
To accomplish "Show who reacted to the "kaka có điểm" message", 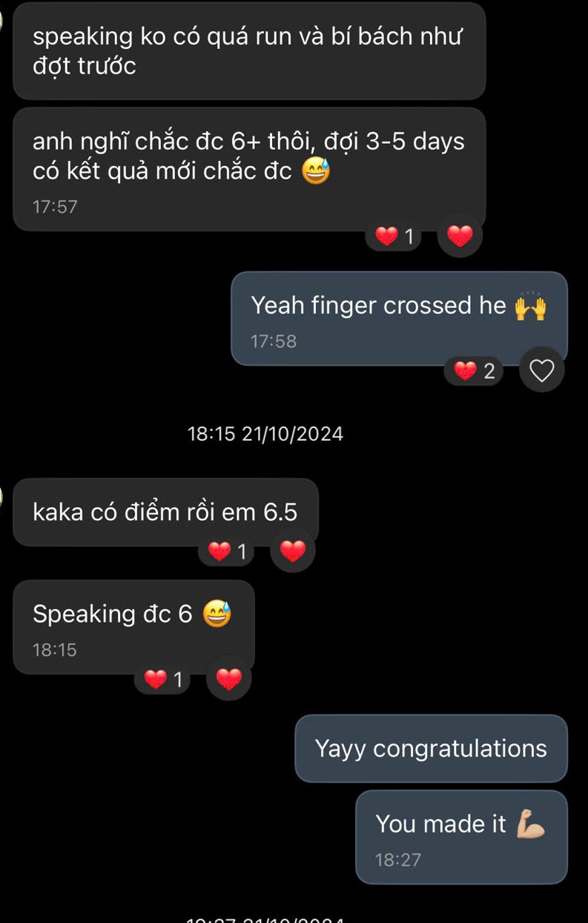I will (x=227, y=551).
